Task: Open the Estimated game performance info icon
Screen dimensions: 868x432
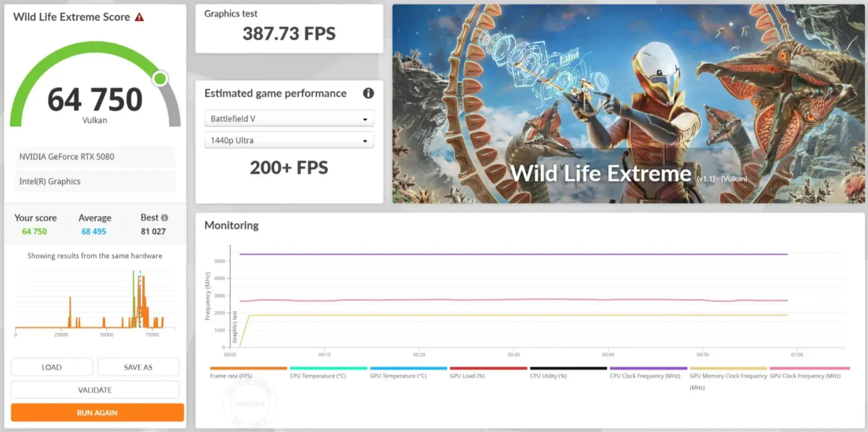Action: click(x=368, y=93)
